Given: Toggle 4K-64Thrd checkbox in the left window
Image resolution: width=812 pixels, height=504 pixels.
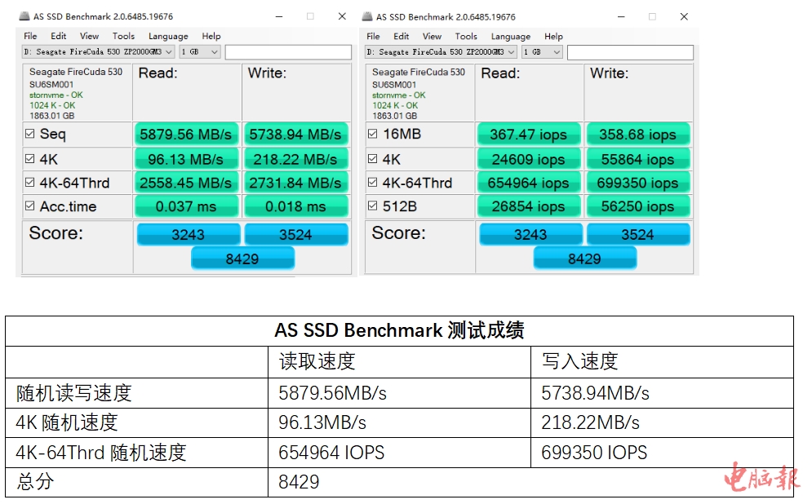Looking at the screenshot, I should pyautogui.click(x=30, y=183).
